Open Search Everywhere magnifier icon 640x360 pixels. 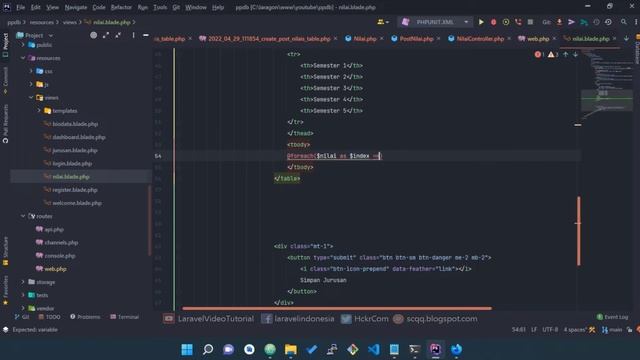[x=624, y=22]
